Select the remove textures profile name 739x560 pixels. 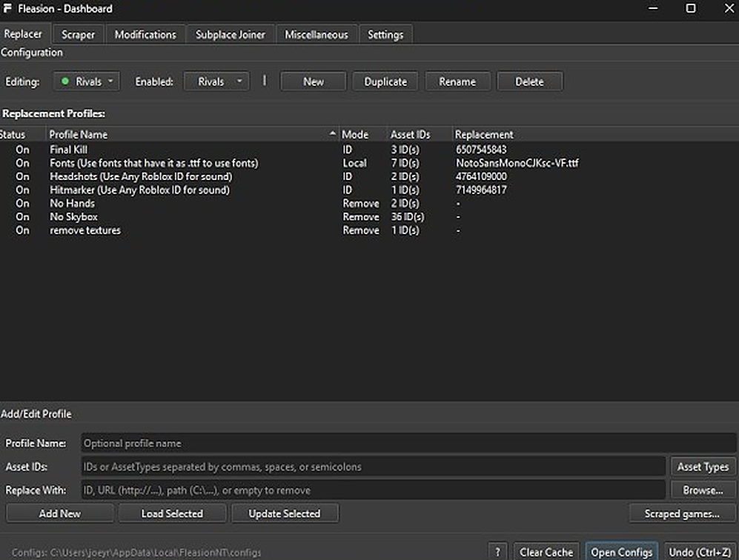[85, 230]
